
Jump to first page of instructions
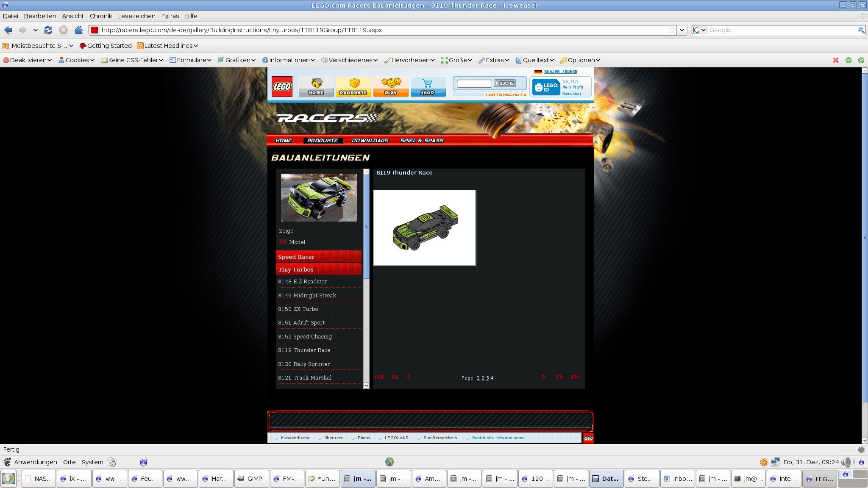click(x=379, y=377)
